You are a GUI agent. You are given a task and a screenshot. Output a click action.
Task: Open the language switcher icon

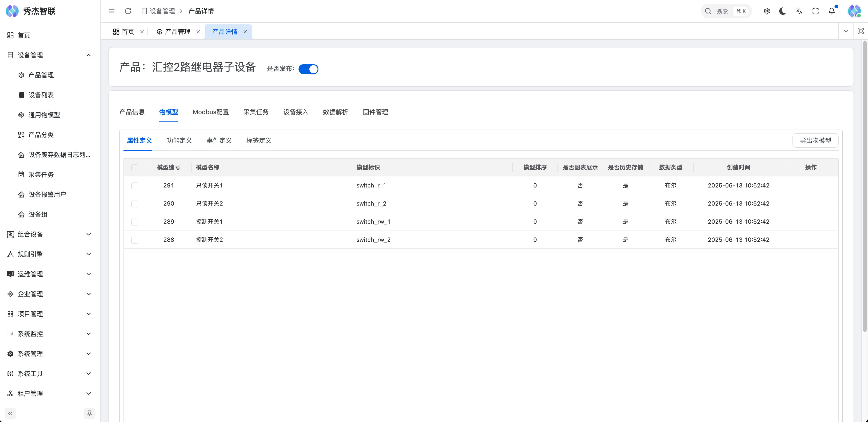pyautogui.click(x=799, y=11)
